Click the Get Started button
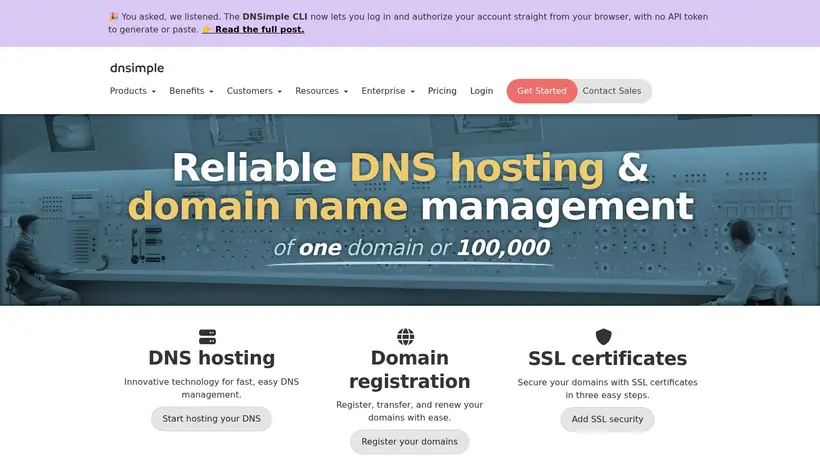 pos(542,91)
